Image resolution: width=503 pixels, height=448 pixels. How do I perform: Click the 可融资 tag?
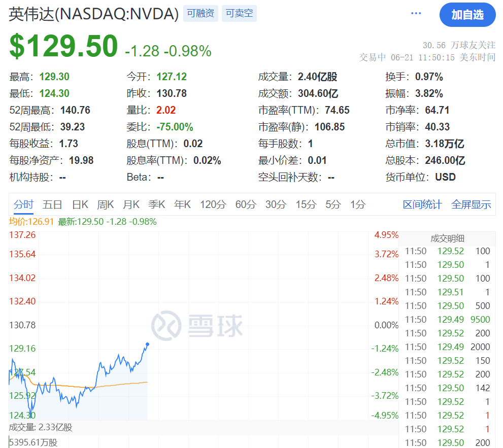click(x=200, y=13)
